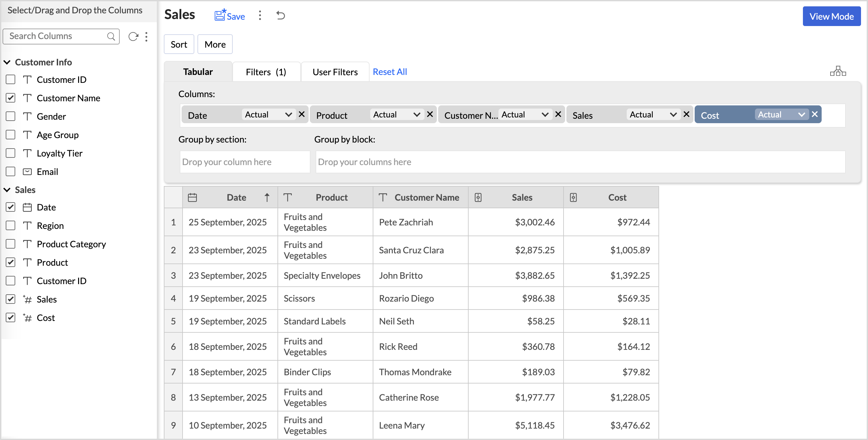Uncheck the Customer Name checkbox

[x=11, y=98]
